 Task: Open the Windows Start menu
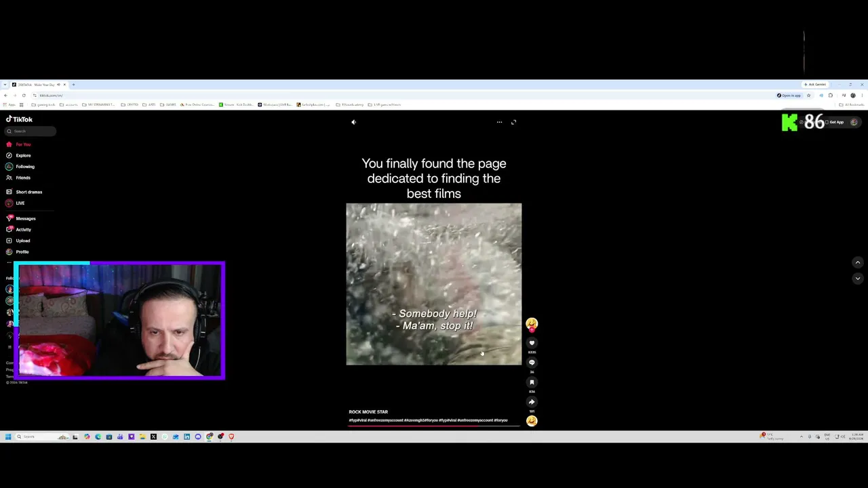[x=8, y=436]
